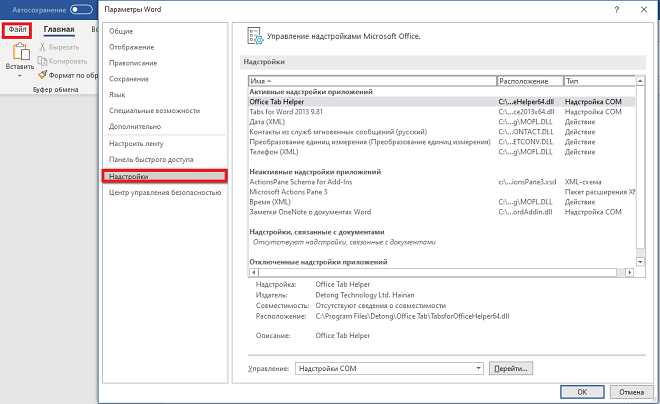Select Tabs for Word 2013 9.81 row
This screenshot has width=660, height=404.
click(442, 112)
